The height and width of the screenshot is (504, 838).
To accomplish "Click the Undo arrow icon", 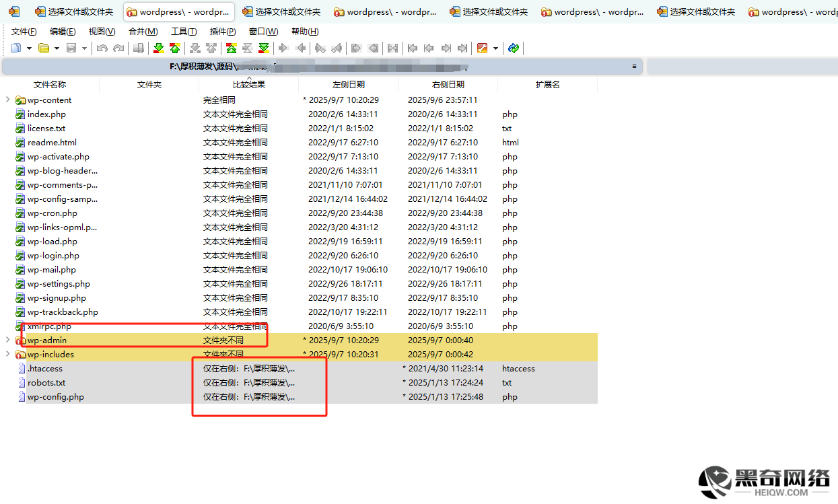I will (x=102, y=48).
